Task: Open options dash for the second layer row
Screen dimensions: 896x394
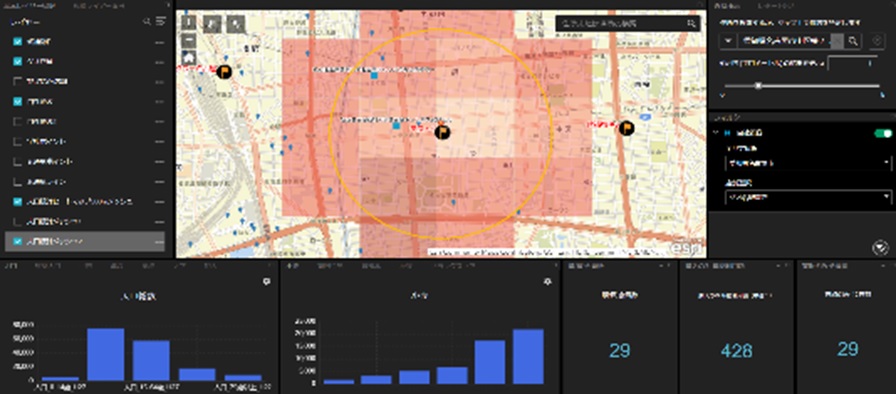Action: click(159, 62)
